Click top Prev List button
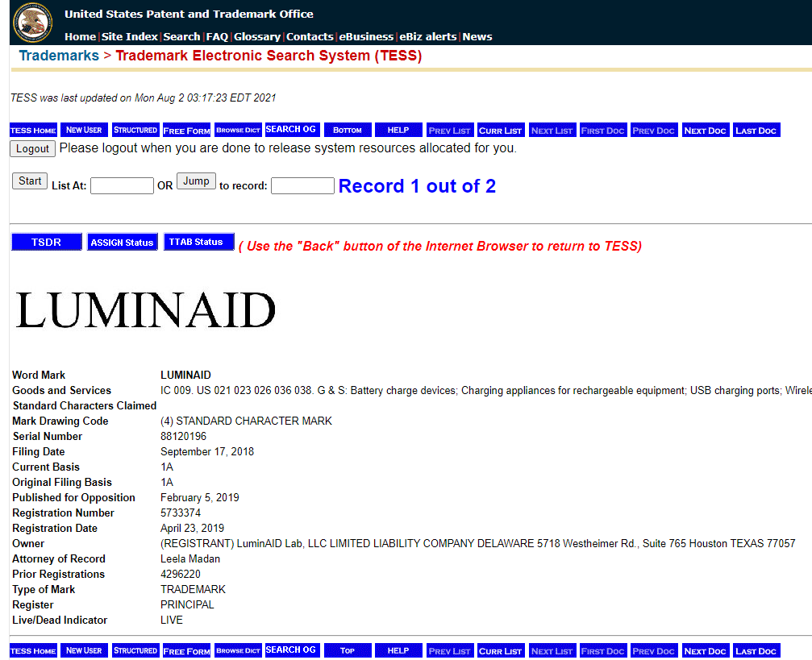The image size is (812, 660). pos(449,130)
